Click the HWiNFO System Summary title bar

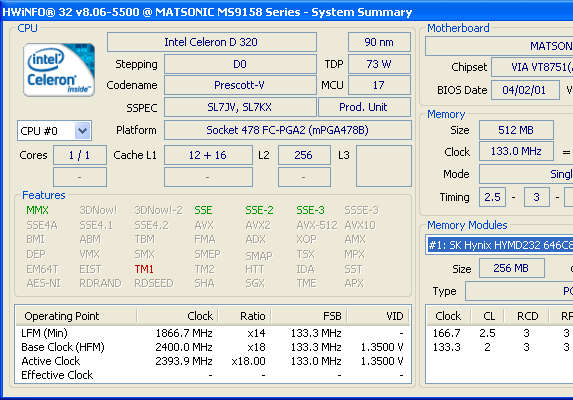[x=286, y=12]
